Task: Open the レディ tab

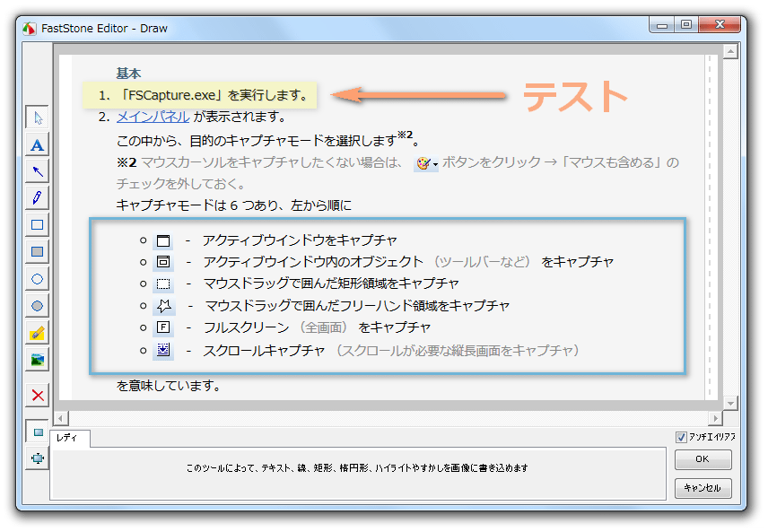Action: coord(70,438)
